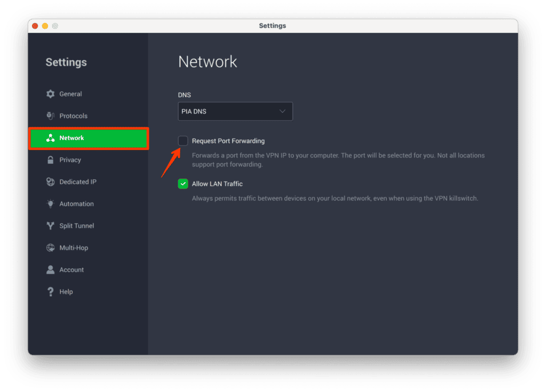Screen dimensions: 546x392
Task: Click the Account person icon
Action: click(x=51, y=269)
